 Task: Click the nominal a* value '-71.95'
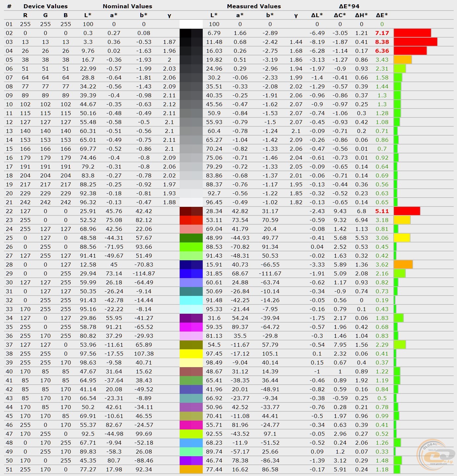[114, 247]
